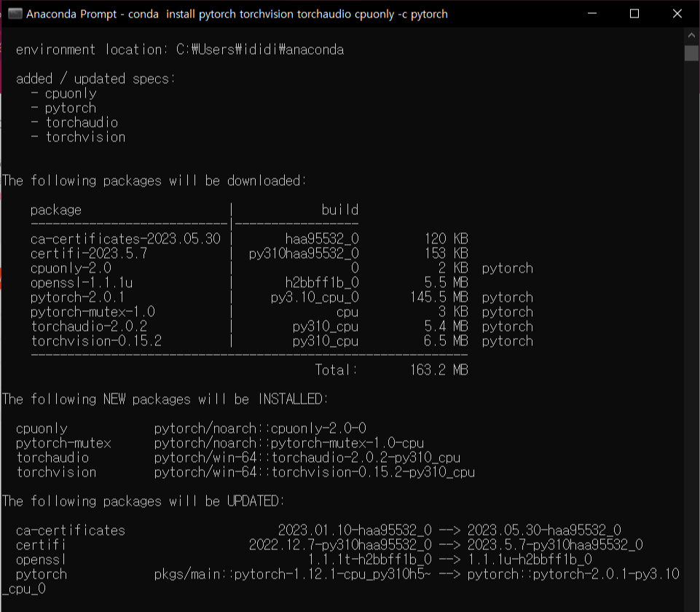Click the 'h2bbff1b_0' build value
This screenshot has width=700, height=612.
coord(322,283)
